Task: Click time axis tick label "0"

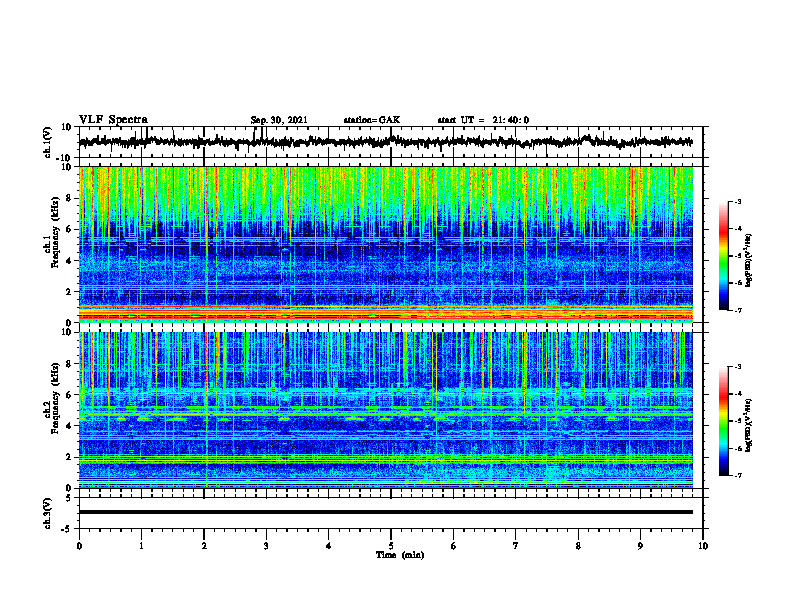Action: [79, 546]
